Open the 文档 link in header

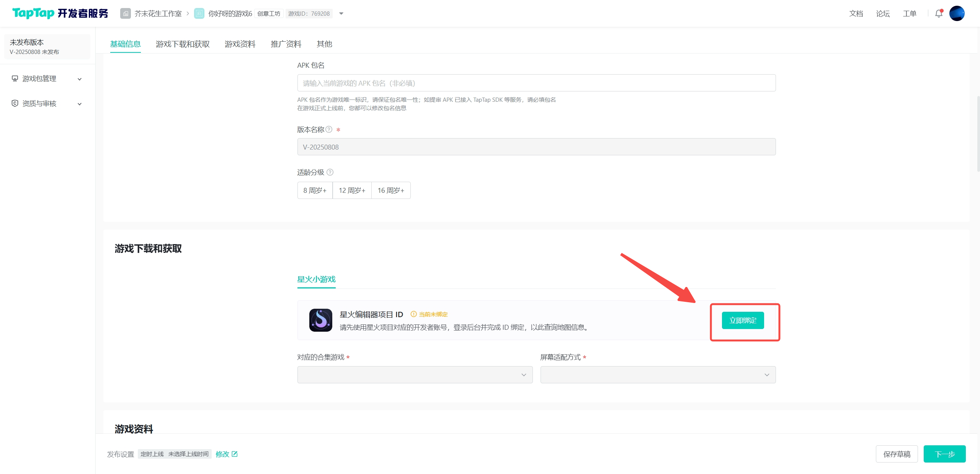pyautogui.click(x=856, y=14)
